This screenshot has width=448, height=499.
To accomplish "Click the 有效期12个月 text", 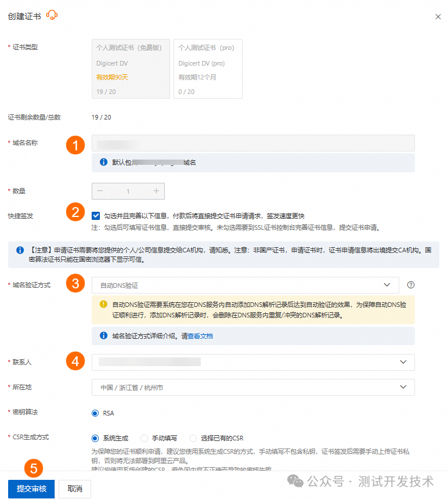I will [x=197, y=77].
